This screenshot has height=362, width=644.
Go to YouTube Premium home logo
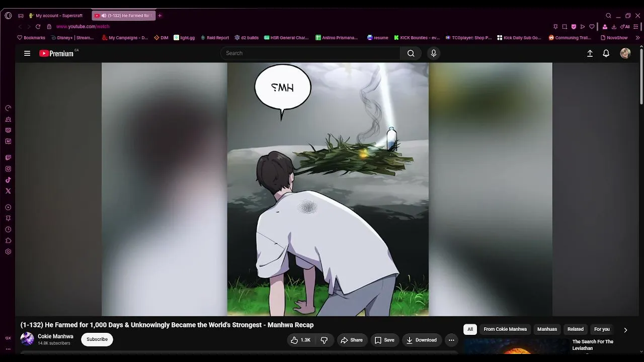click(56, 53)
